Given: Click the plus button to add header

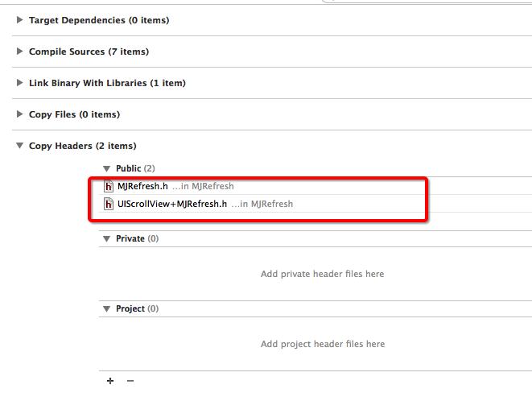Looking at the screenshot, I should 110,381.
